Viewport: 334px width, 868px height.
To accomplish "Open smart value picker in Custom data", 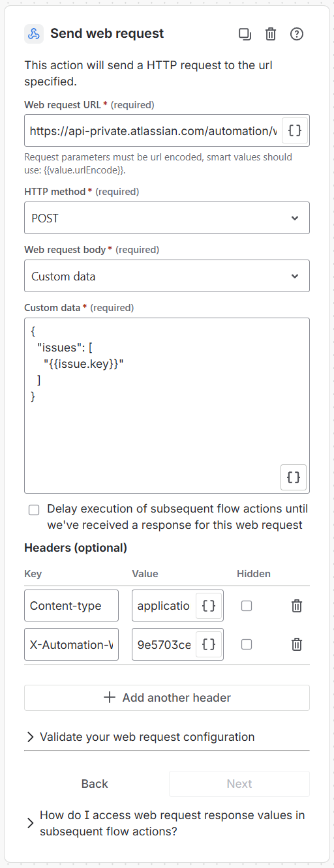I will (294, 477).
